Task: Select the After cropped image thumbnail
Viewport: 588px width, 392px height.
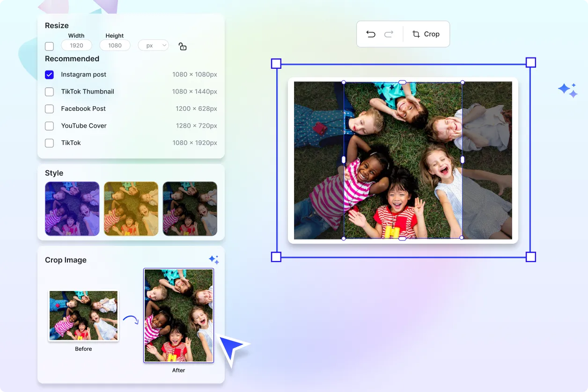Action: [178, 315]
